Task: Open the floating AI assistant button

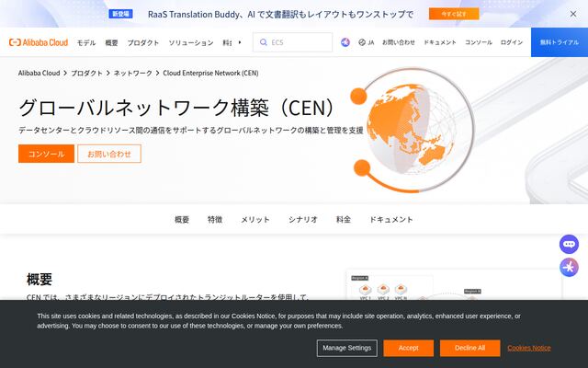Action: click(x=569, y=268)
